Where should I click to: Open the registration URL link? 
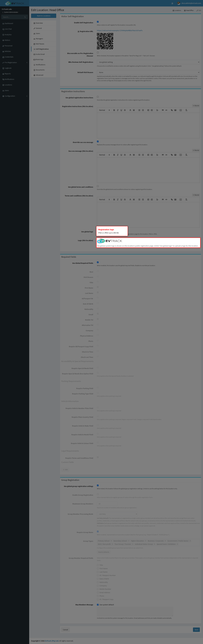pos(120,30)
